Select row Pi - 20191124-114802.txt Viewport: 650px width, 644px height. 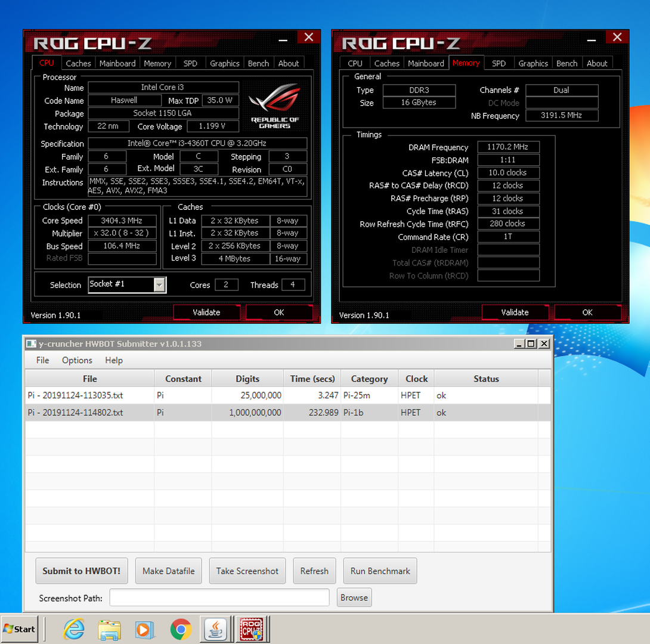coord(287,413)
